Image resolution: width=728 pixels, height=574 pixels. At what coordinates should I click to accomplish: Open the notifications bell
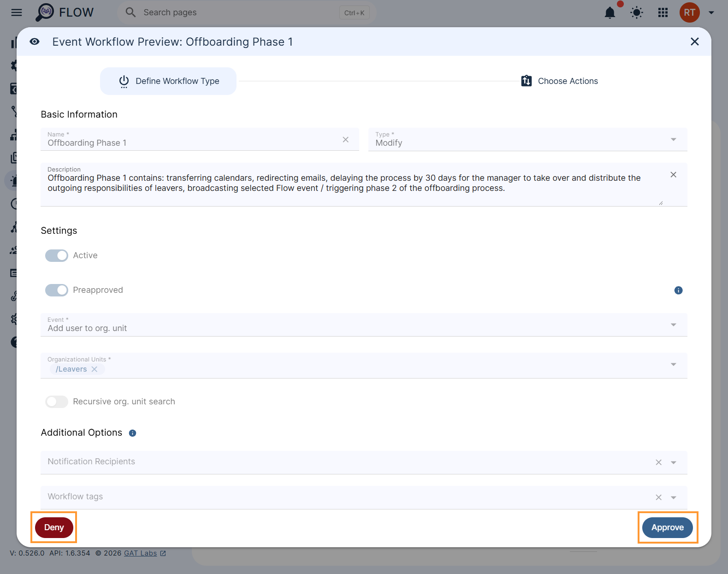(610, 12)
